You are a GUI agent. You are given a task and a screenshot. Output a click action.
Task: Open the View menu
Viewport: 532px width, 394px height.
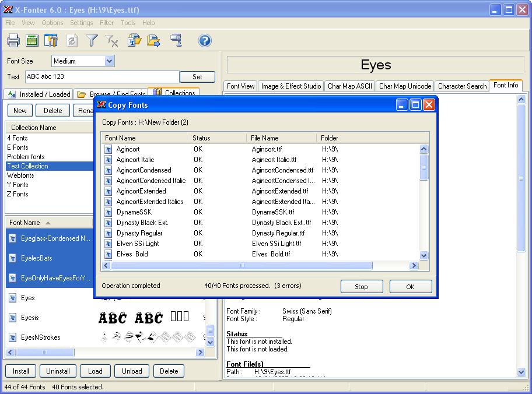pyautogui.click(x=28, y=23)
